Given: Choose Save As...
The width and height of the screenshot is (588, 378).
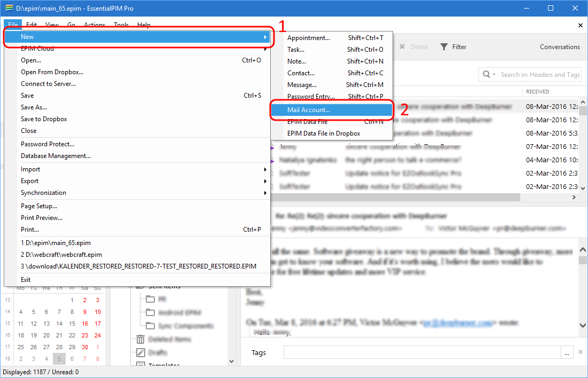Looking at the screenshot, I should (x=137, y=107).
